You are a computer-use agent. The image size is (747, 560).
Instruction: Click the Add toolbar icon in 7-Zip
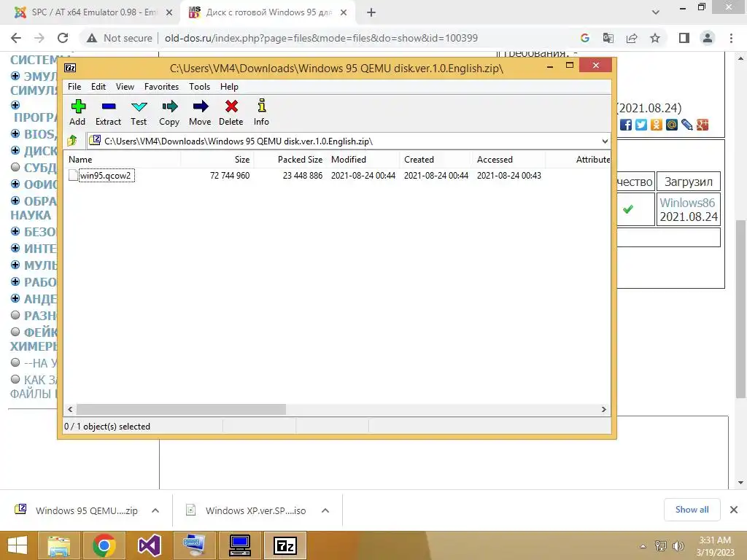78,106
